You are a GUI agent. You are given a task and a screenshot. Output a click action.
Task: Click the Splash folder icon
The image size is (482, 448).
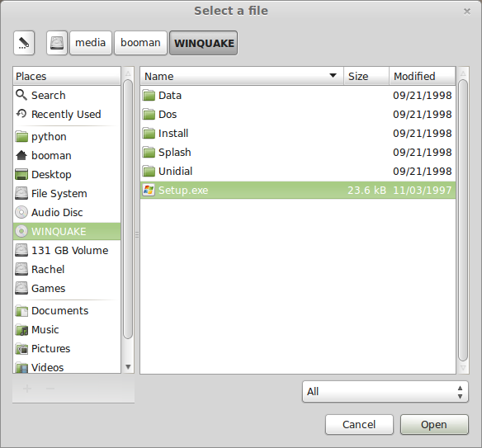pyautogui.click(x=149, y=152)
